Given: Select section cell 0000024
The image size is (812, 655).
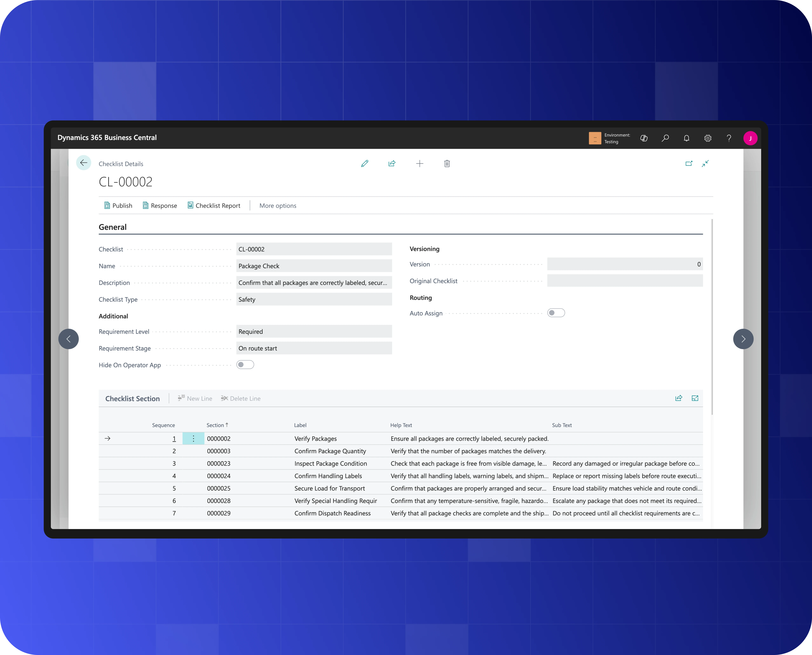Looking at the screenshot, I should 219,476.
